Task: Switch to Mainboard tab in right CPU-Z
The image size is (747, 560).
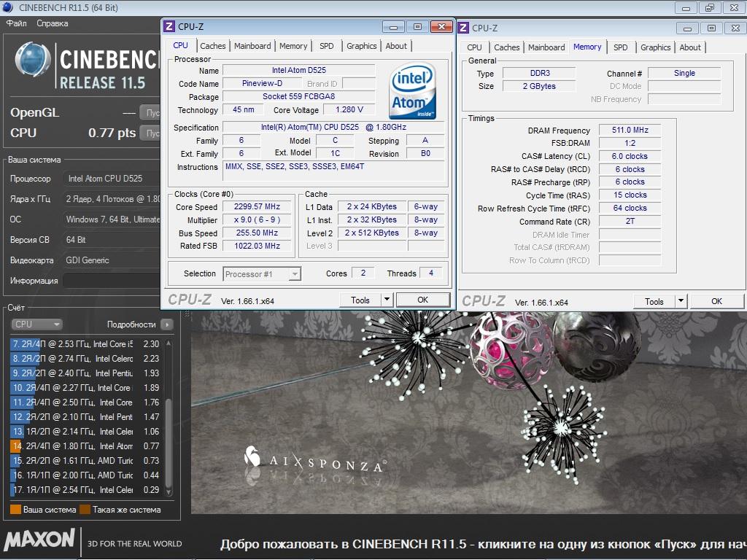Action: [546, 47]
